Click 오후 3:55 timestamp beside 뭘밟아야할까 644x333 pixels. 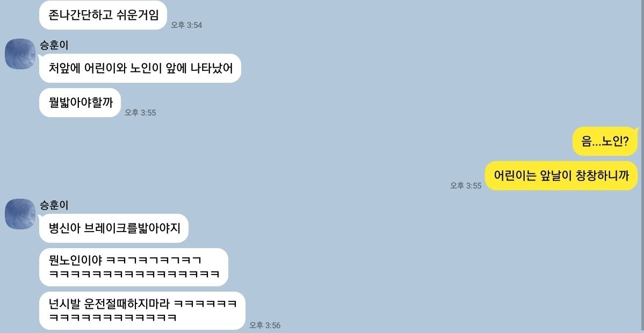point(141,112)
